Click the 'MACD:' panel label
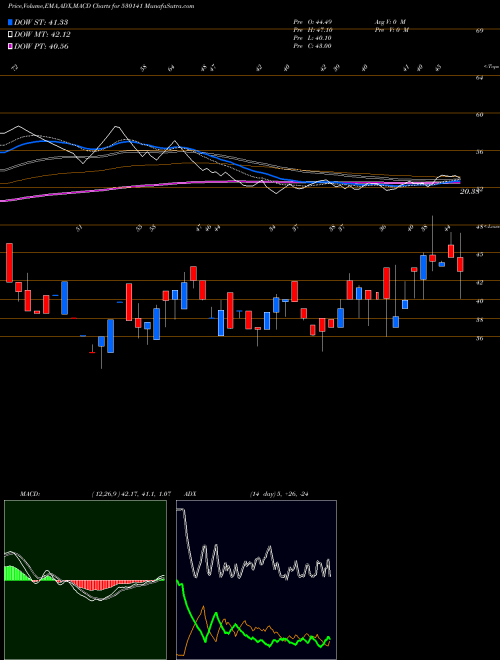500x660 pixels. 29,494
